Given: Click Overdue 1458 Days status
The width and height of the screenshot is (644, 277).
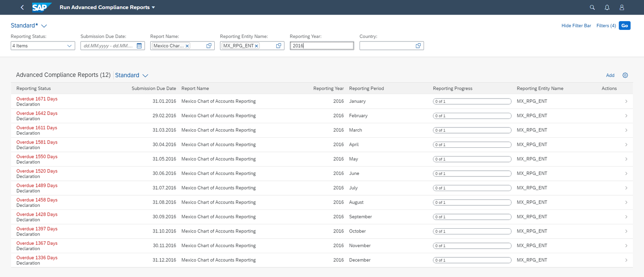Looking at the screenshot, I should [37, 200].
